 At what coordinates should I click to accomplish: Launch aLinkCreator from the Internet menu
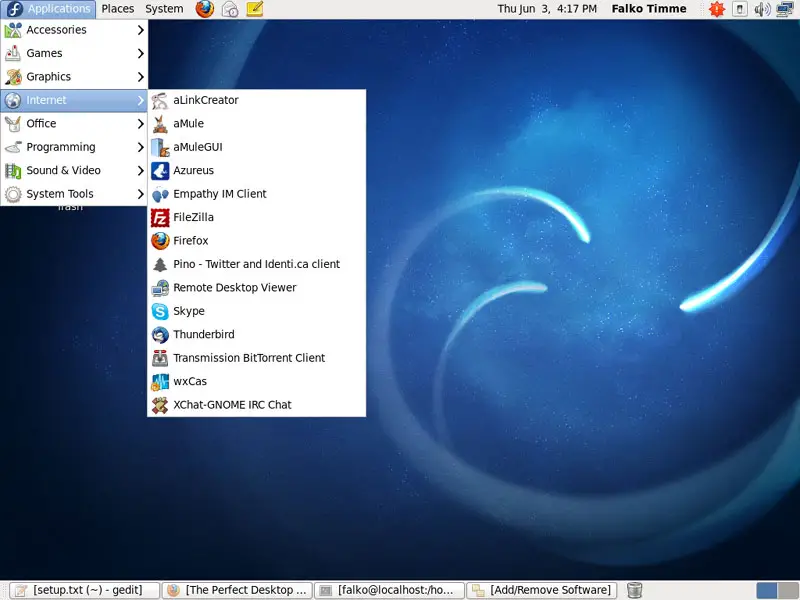[x=257, y=100]
